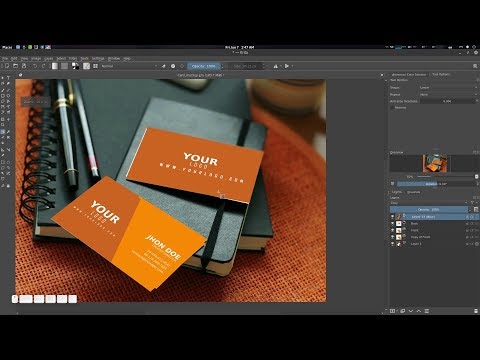Click the Overview docker image thumbnail
The height and width of the screenshot is (360, 480).
point(435,163)
